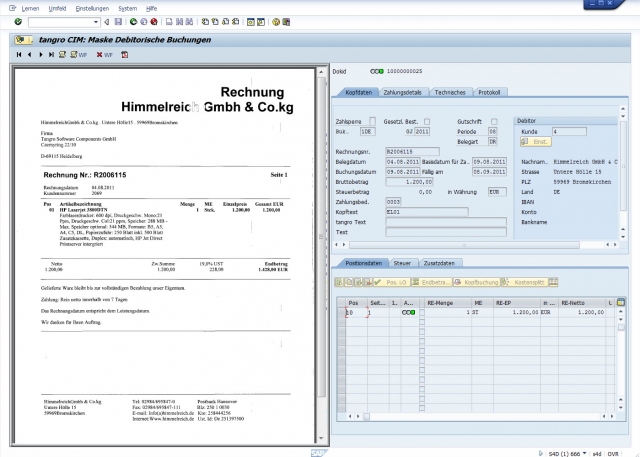
Task: Click the RE-Netto column header
Action: point(582,303)
